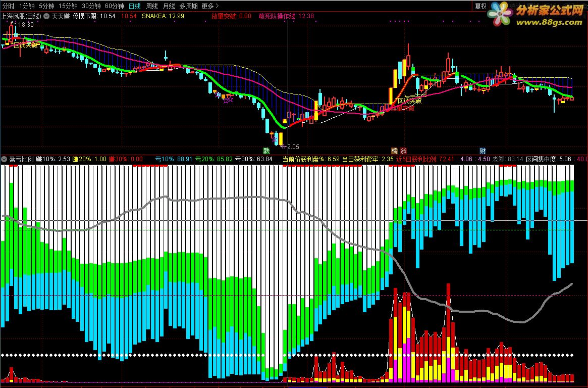Click the 停损下限: 10.54 value
This screenshot has height=388, width=588.
coord(94,16)
